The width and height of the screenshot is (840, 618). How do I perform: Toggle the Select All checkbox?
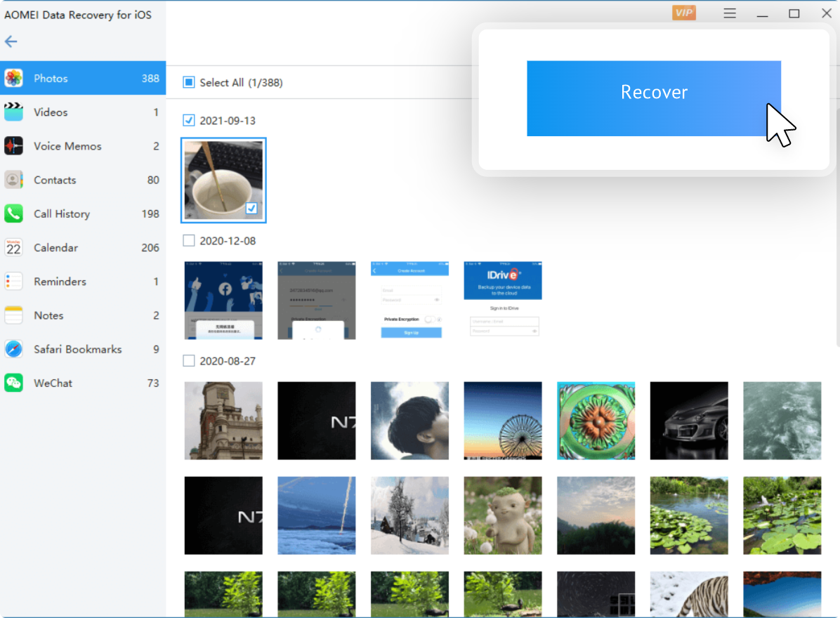coord(188,83)
